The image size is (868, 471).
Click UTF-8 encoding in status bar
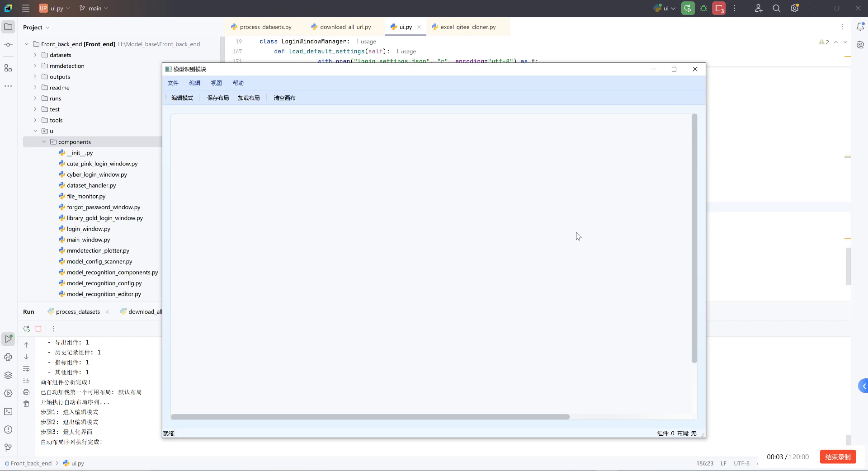(741, 463)
